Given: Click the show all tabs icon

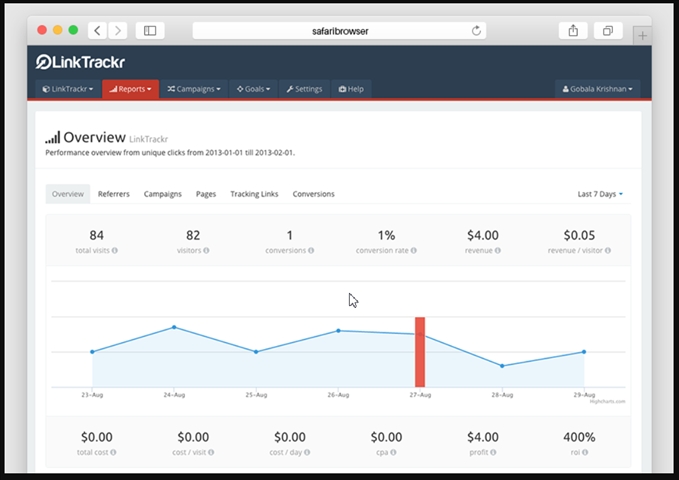Looking at the screenshot, I should tap(607, 31).
